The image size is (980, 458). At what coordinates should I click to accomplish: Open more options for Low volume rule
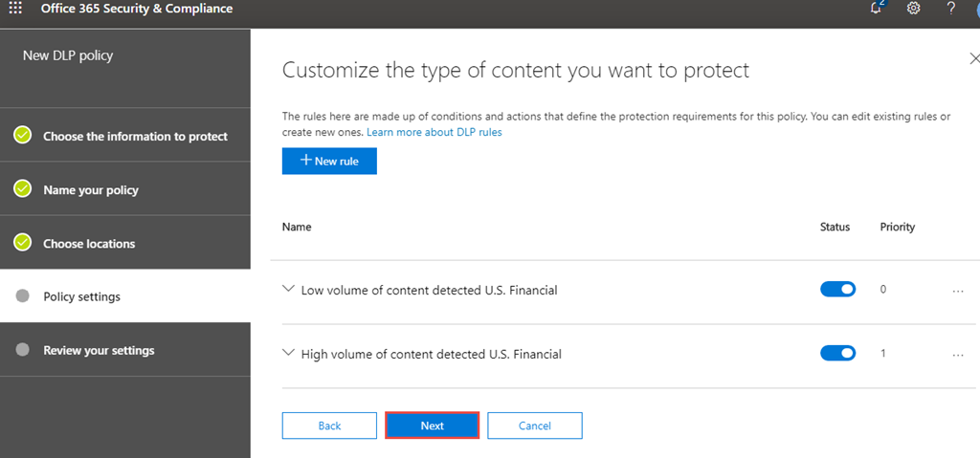[958, 291]
